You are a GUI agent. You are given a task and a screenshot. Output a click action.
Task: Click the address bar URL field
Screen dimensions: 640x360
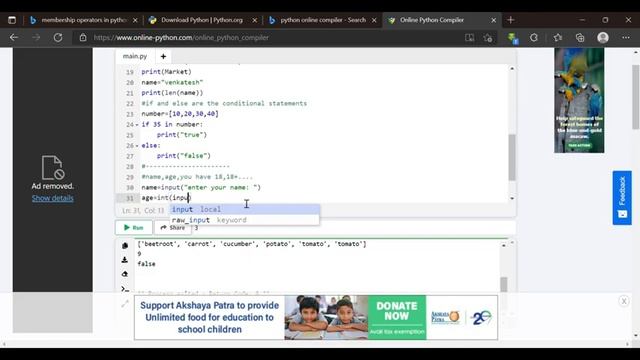coord(269,38)
